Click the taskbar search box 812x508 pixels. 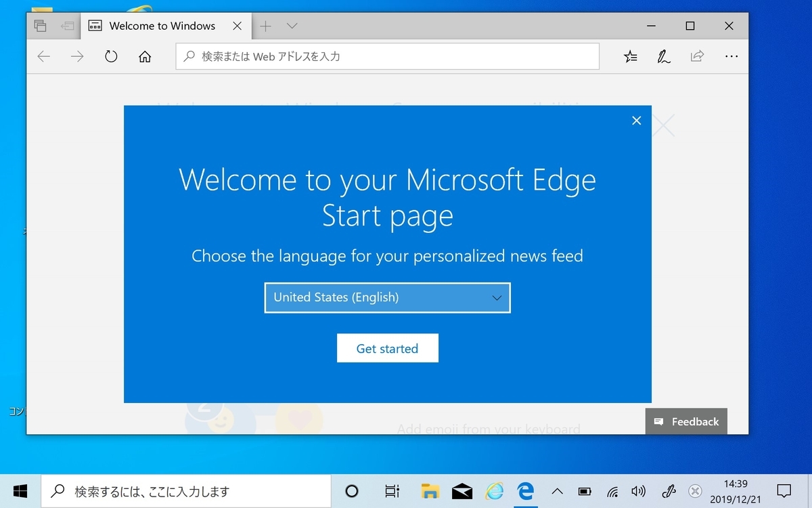pos(186,491)
